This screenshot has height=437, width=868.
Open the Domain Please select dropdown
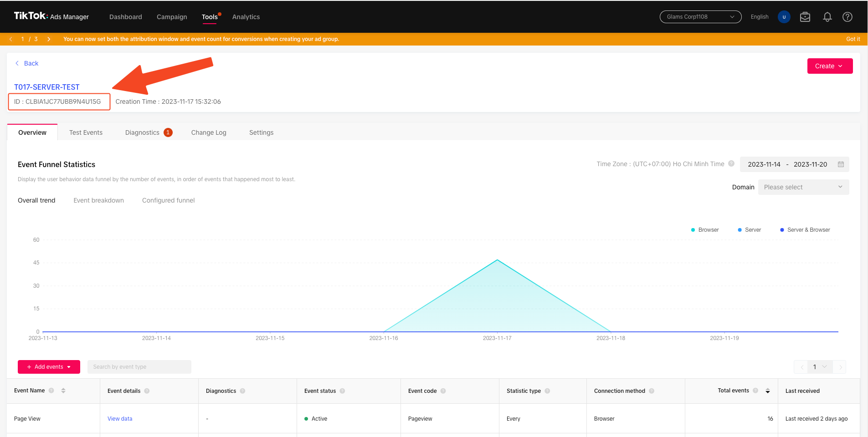803,187
